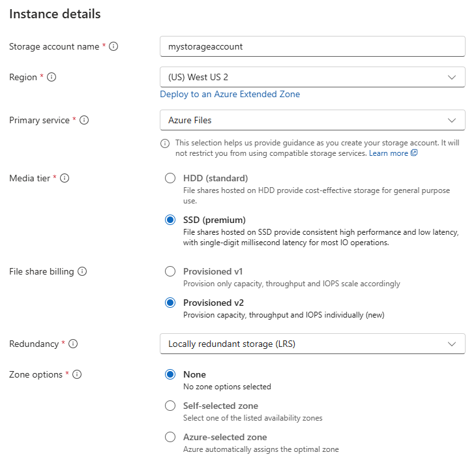
Task: Click the Storage account name label
Action: click(54, 46)
